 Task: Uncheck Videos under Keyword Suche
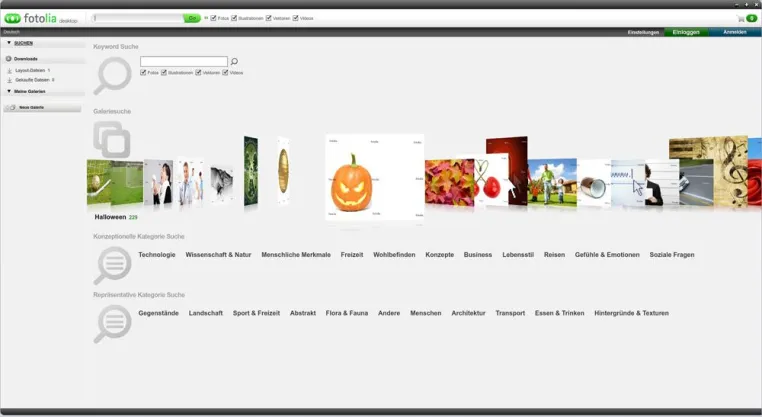(225, 72)
